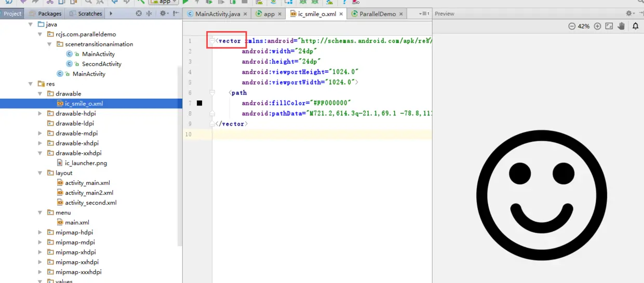The height and width of the screenshot is (283, 644).
Task: Collapse the rcjs.com.paralleldemo package
Action: point(41,34)
